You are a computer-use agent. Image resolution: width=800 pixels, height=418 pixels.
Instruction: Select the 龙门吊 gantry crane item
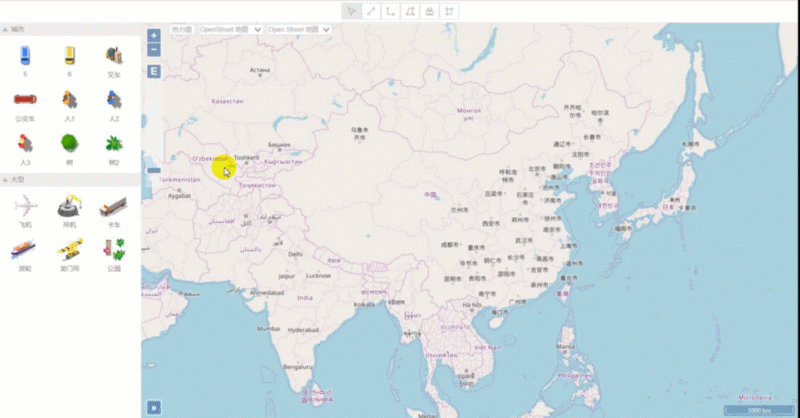[x=69, y=250]
